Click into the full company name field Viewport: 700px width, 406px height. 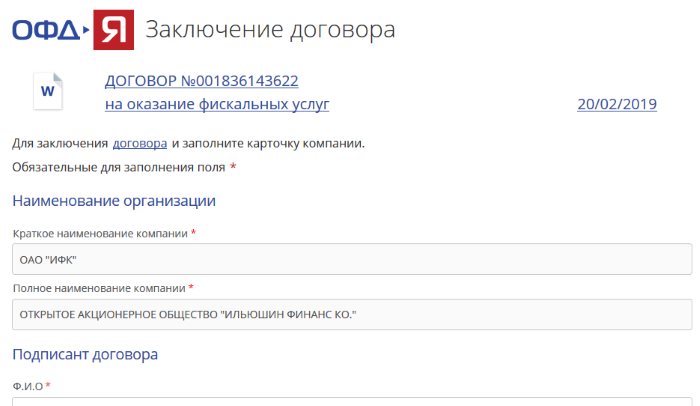coord(351,314)
